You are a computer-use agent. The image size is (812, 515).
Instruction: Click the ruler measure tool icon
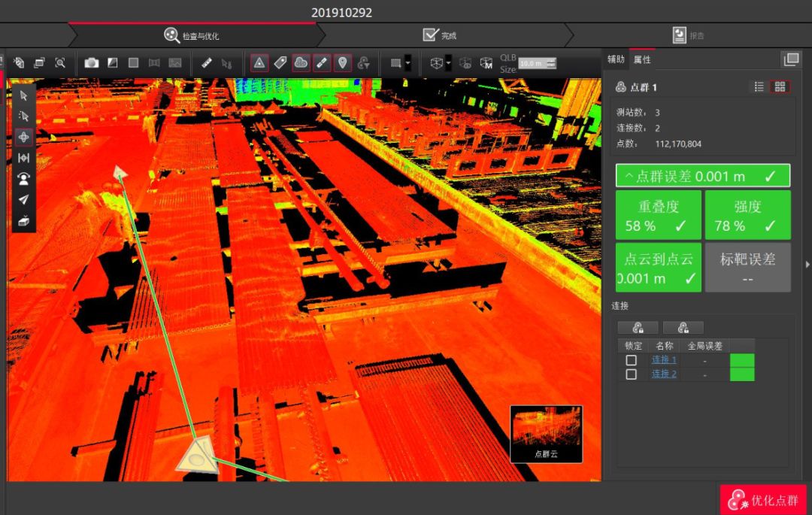click(x=206, y=63)
